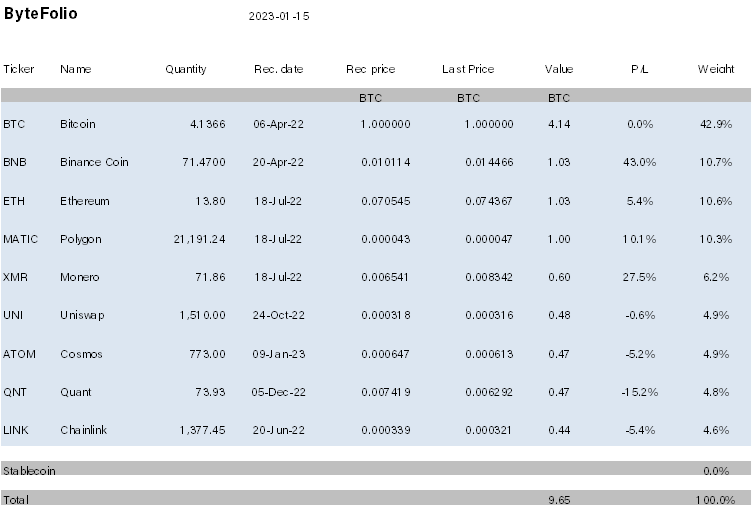Select the UNI ticker cell
The height and width of the screenshot is (506, 752).
point(13,315)
